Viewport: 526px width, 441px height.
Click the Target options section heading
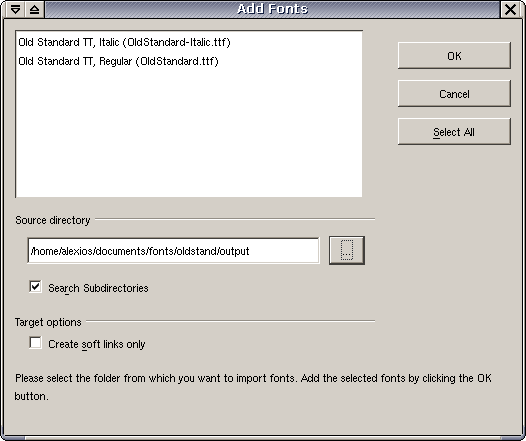click(x=48, y=322)
